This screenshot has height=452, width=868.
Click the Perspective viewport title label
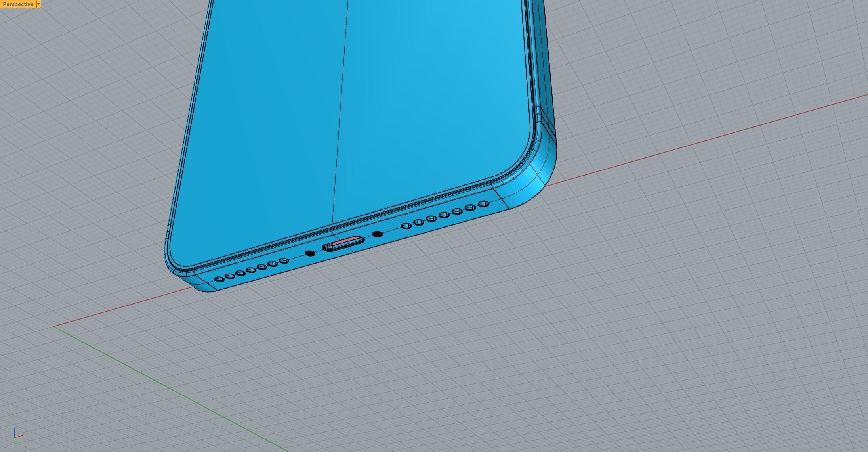coord(18,4)
